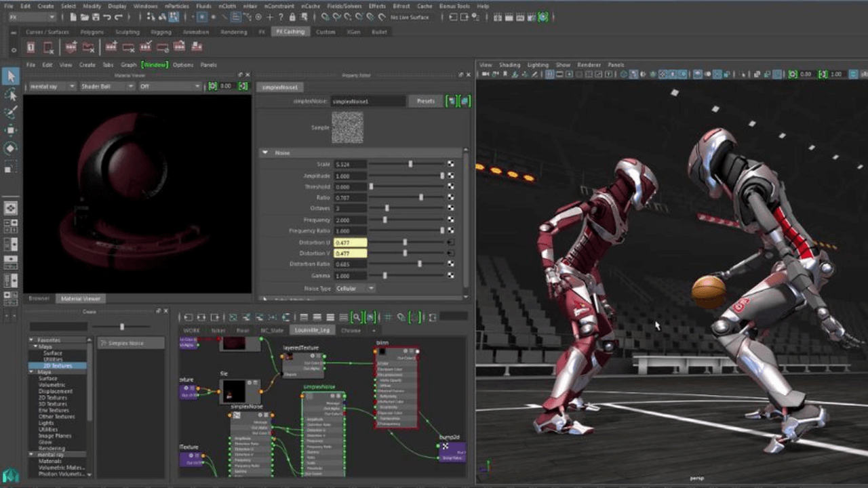The width and height of the screenshot is (868, 488).
Task: Collapse the Noise section in the Property Editor
Action: [265, 152]
